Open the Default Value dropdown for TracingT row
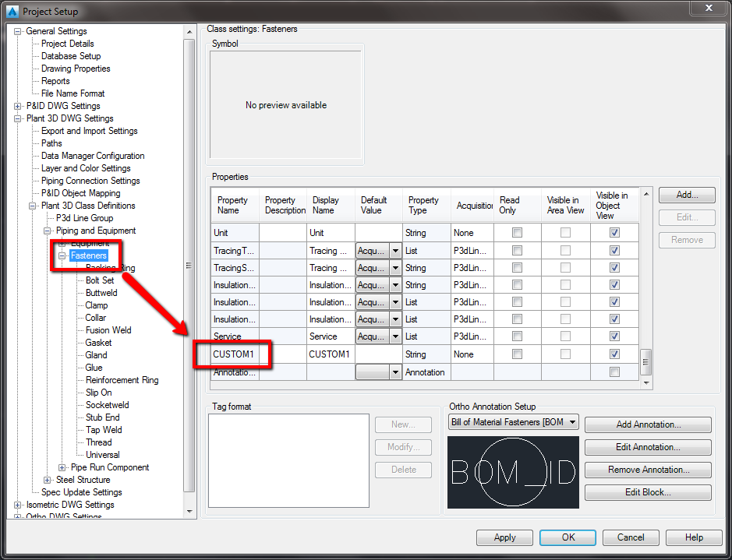 (394, 250)
